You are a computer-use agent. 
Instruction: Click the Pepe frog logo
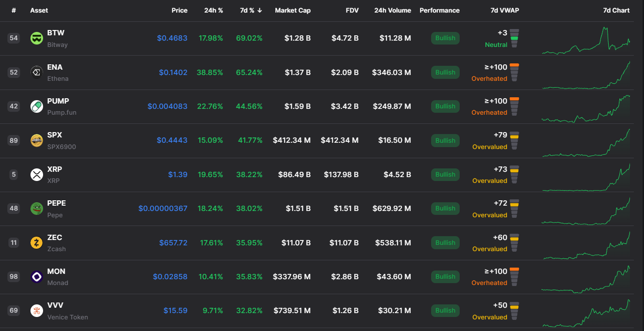(37, 209)
